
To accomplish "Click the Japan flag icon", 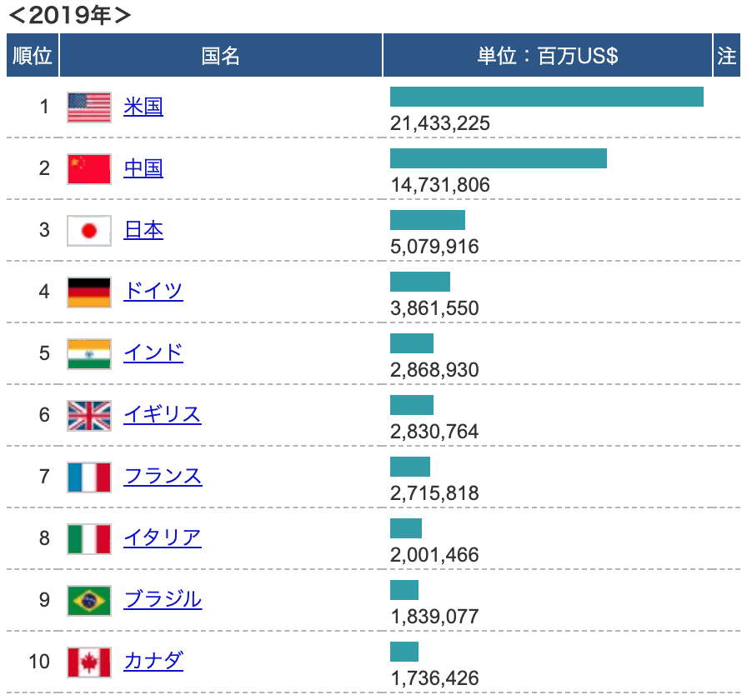I will [88, 231].
